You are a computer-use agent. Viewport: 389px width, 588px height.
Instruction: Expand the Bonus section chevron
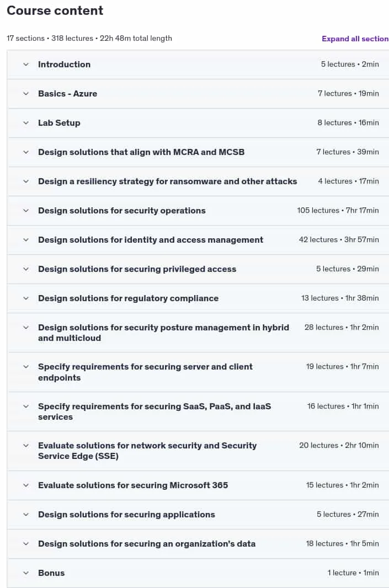pos(26,573)
